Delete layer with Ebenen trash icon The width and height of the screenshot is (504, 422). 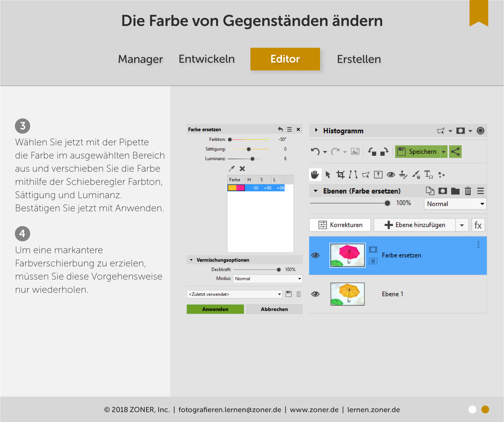(x=468, y=191)
